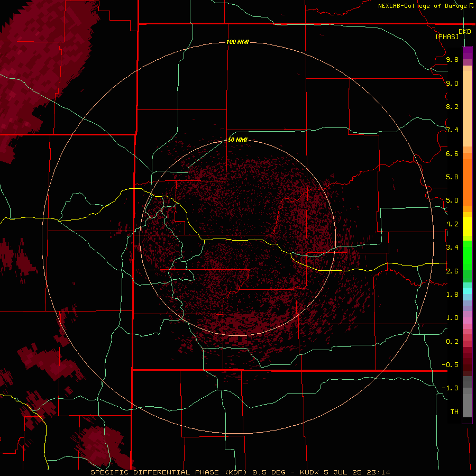Click the 7.4 scale value
Viewport: 476px width, 476px height.
click(452, 130)
